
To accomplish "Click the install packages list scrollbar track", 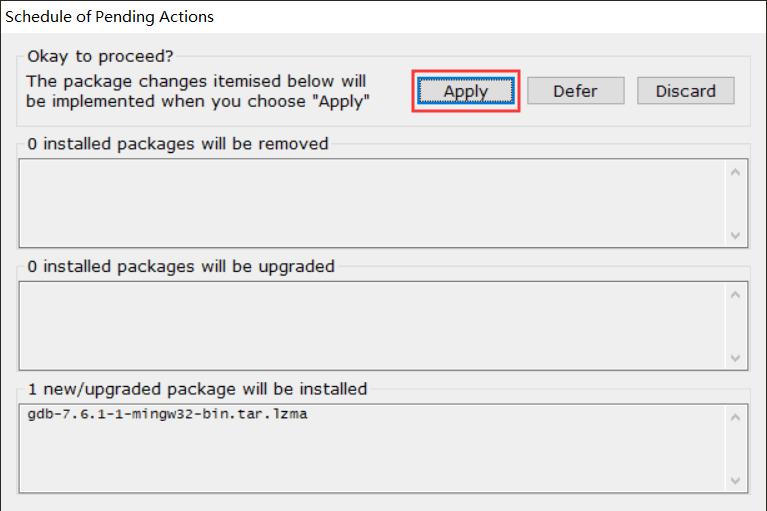I will click(736, 447).
